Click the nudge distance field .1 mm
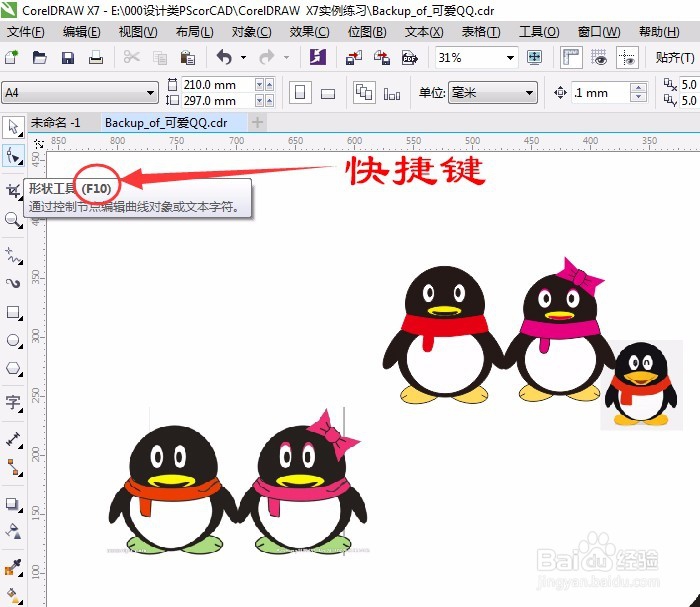 click(x=601, y=93)
